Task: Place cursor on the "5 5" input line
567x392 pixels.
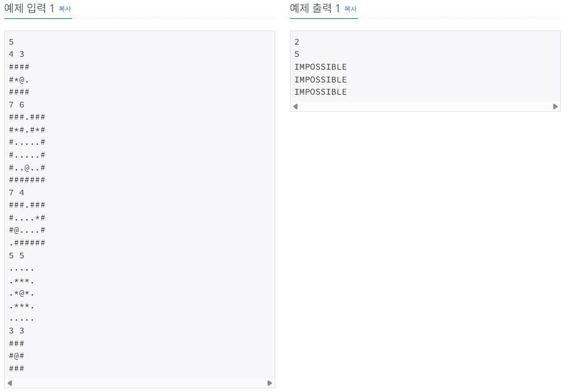Action: coord(16,256)
